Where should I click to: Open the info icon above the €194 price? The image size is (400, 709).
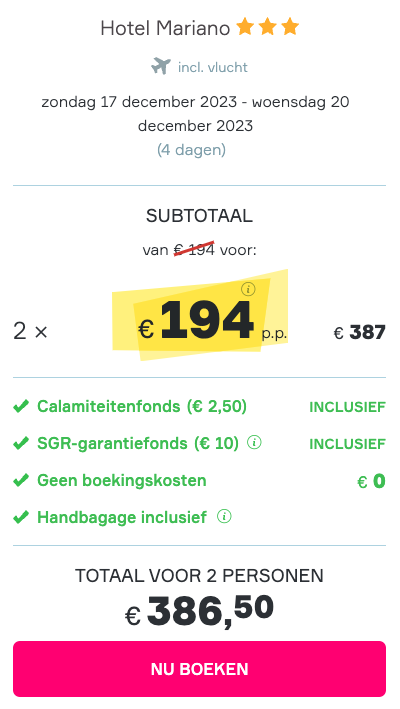click(x=248, y=289)
